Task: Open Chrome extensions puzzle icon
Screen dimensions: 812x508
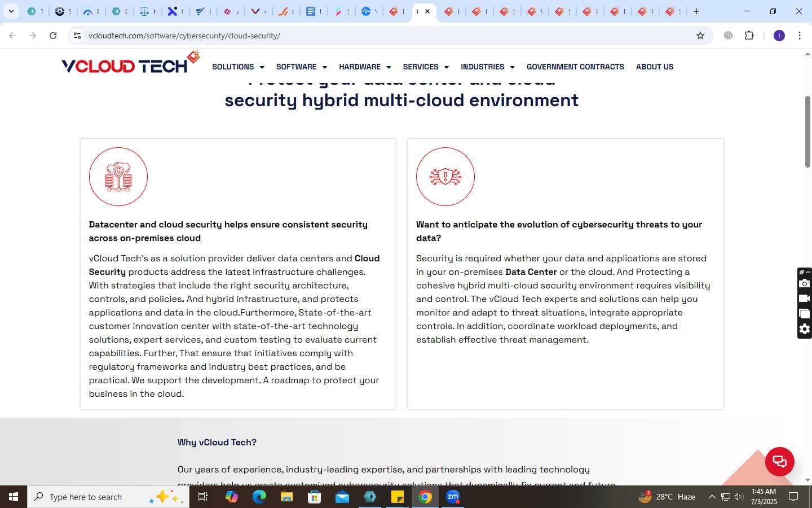Action: point(749,36)
